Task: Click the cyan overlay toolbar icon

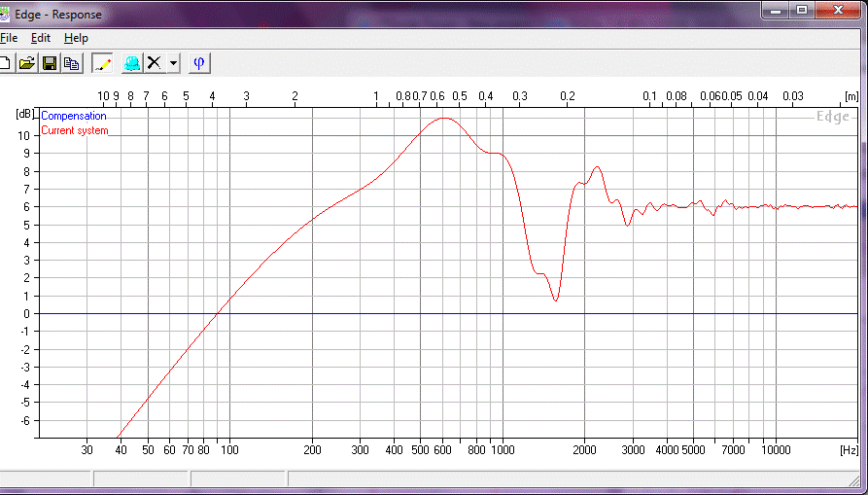Action: coord(132,63)
